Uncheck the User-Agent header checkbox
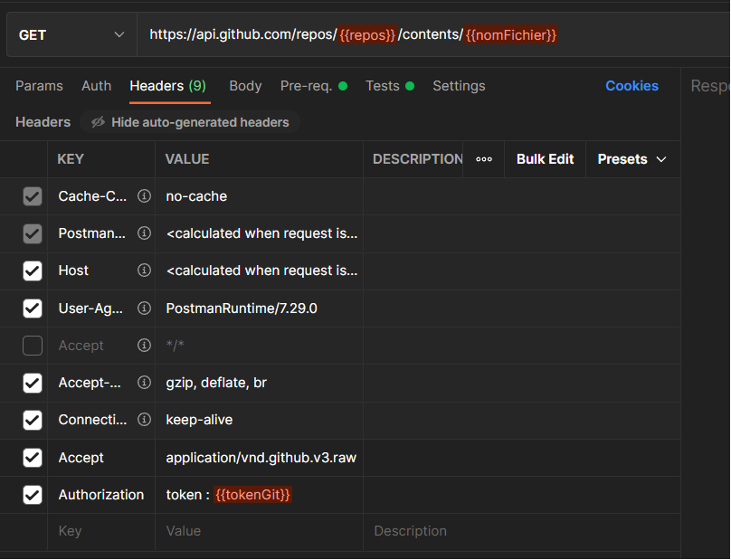Image resolution: width=731 pixels, height=560 pixels. click(x=33, y=308)
